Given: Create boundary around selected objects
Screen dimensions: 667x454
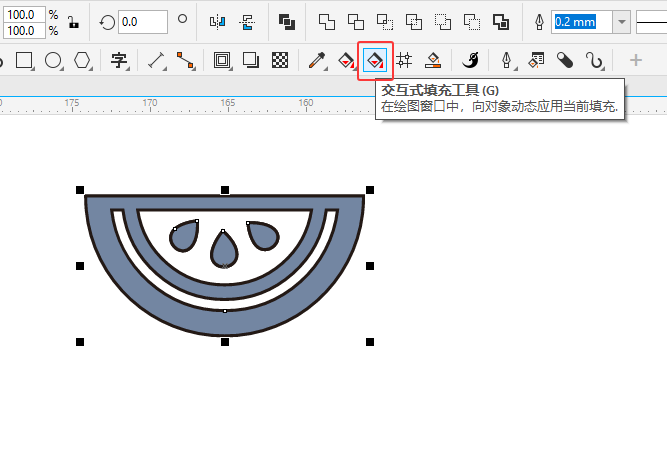Looking at the screenshot, I should coord(500,21).
